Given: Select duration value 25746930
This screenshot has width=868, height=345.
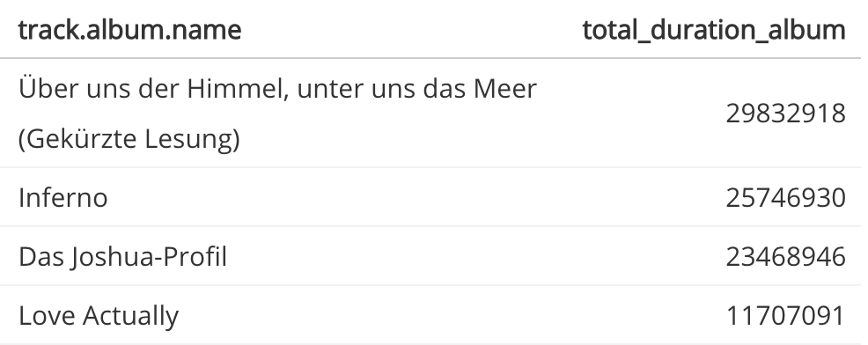Looking at the screenshot, I should pyautogui.click(x=785, y=198).
